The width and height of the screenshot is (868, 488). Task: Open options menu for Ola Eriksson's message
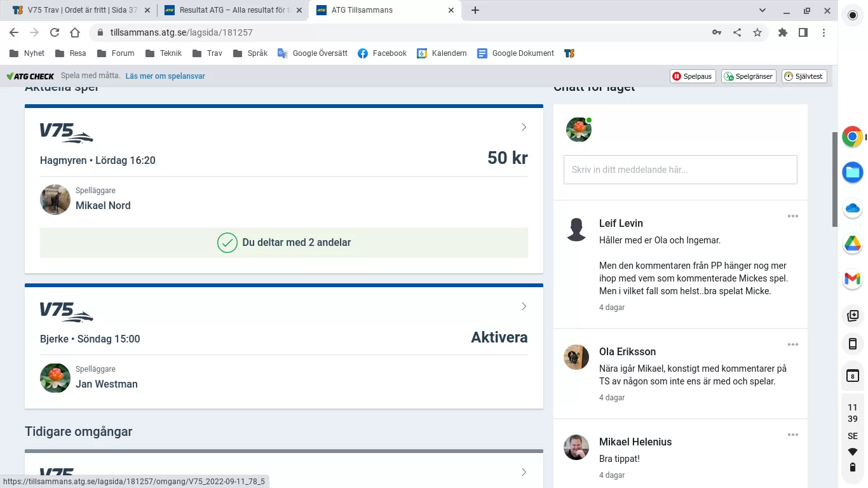pos(792,344)
